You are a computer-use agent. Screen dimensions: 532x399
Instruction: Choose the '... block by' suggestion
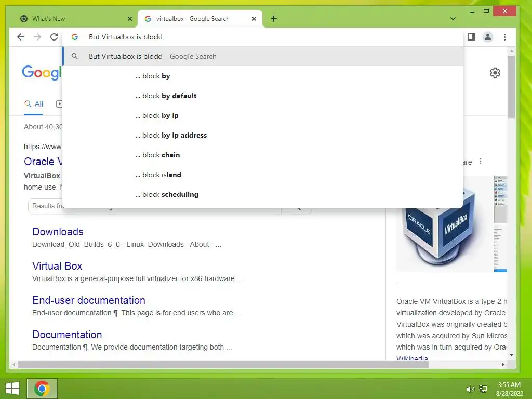[x=263, y=76]
